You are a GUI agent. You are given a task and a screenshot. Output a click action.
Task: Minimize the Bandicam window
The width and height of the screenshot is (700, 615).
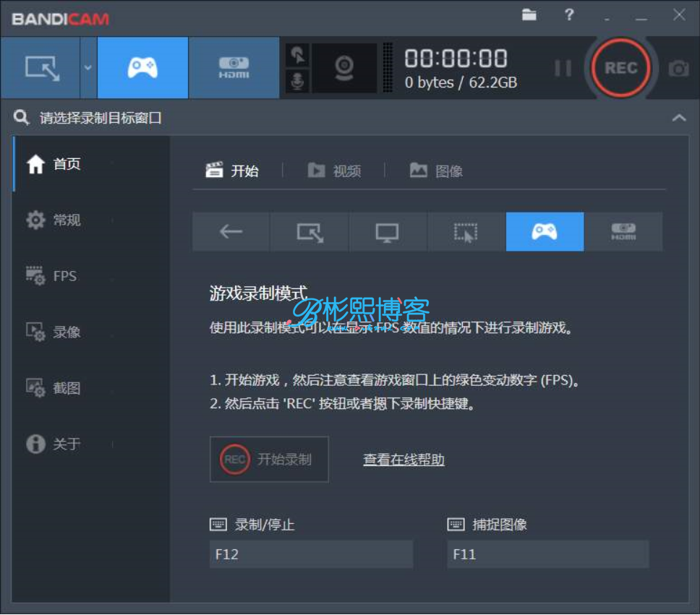pos(641,20)
